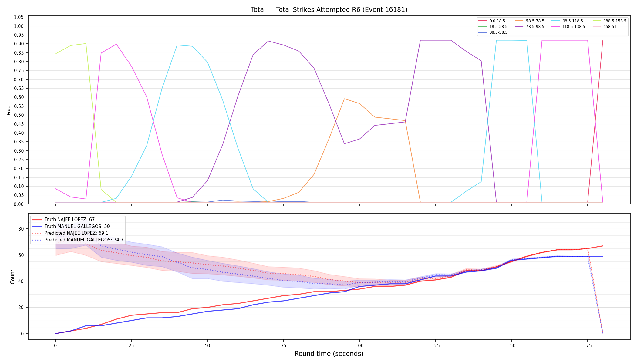Viewport: 637px width, 364px height.
Task: Click the 'Round time (seconds)' axis label
Action: click(329, 354)
